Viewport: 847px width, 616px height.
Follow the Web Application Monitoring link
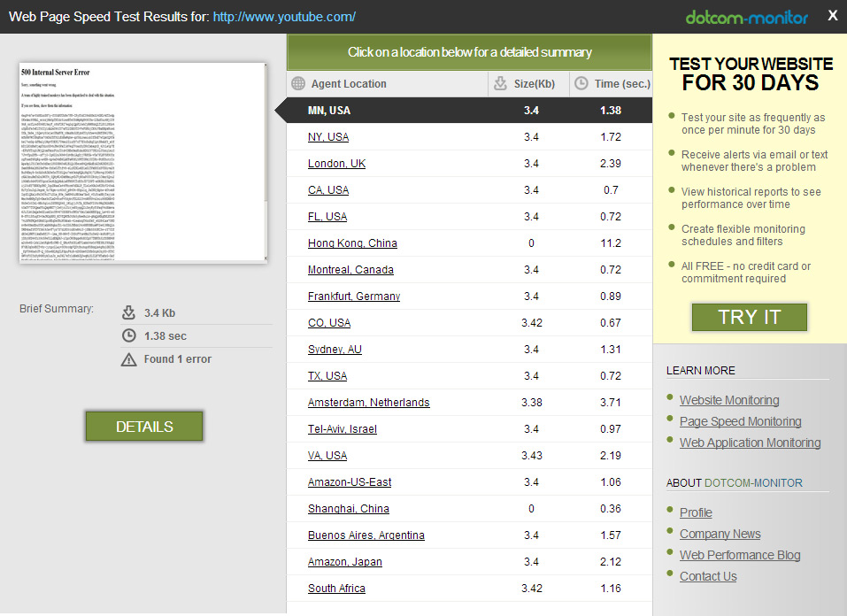click(x=750, y=442)
